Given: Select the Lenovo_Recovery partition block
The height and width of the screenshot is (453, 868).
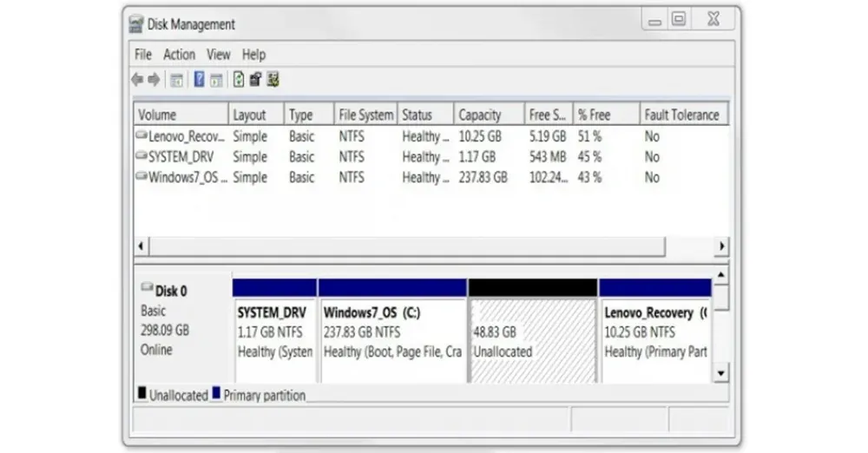Looking at the screenshot, I should (x=655, y=331).
